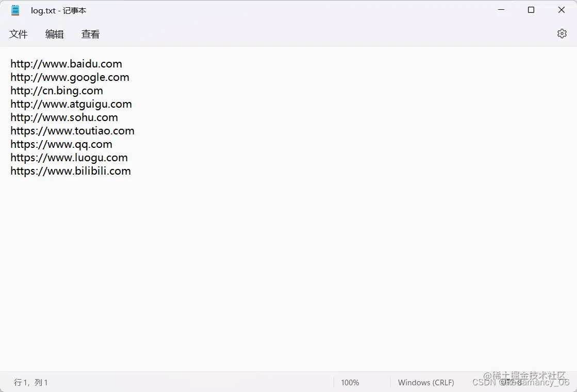Click the Windows (CRLF) status entry
The image size is (577, 392).
point(426,382)
